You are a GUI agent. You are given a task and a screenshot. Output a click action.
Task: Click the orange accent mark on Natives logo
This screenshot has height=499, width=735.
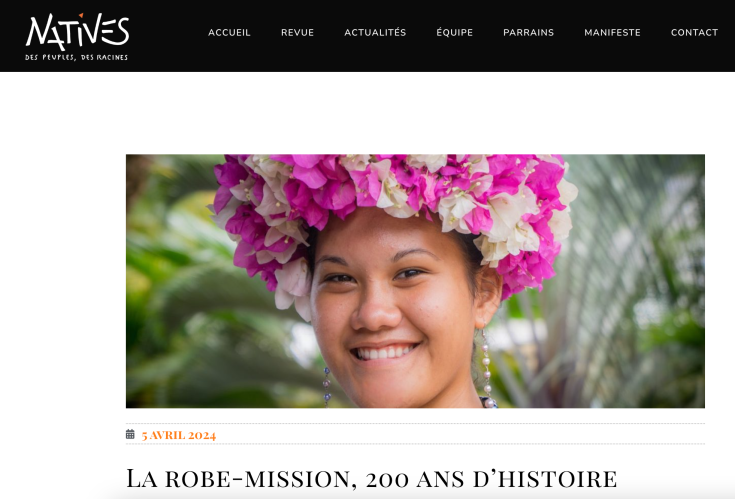click(81, 15)
